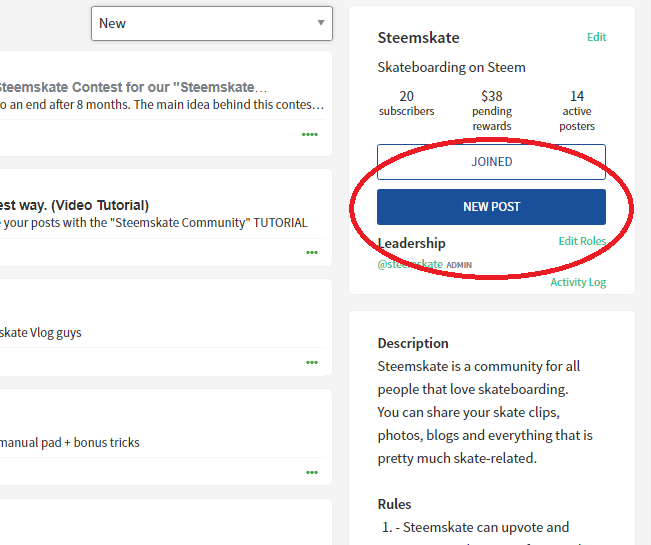View the Activity Log
The width and height of the screenshot is (651, 545).
click(x=578, y=282)
